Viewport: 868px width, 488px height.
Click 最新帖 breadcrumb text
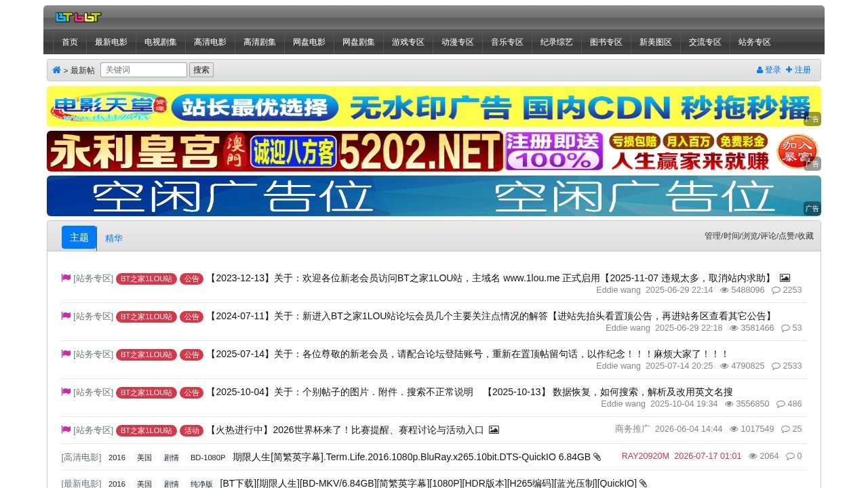83,70
